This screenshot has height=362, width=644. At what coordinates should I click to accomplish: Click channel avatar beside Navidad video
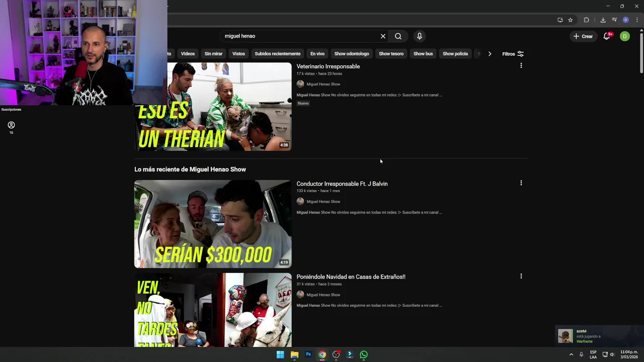tap(300, 295)
